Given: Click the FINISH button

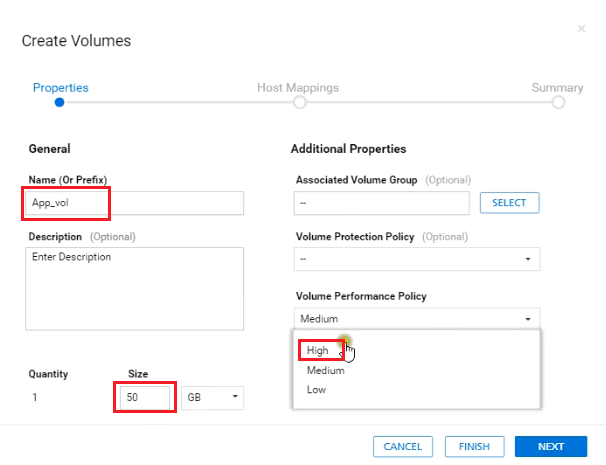Looking at the screenshot, I should pyautogui.click(x=473, y=446).
